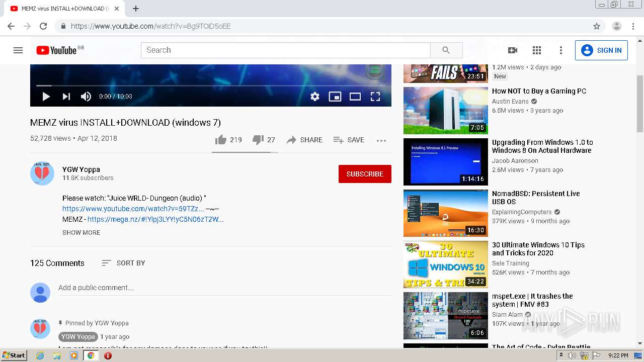This screenshot has width=644, height=362.
Task: Open YouTube settings three-dot menu
Action: point(561,50)
